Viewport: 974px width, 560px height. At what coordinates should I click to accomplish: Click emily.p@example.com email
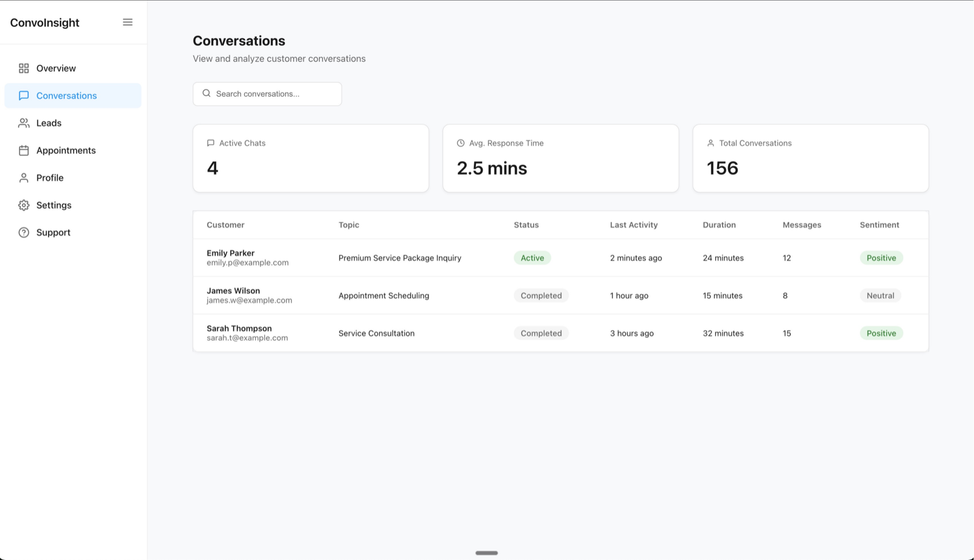pos(248,263)
